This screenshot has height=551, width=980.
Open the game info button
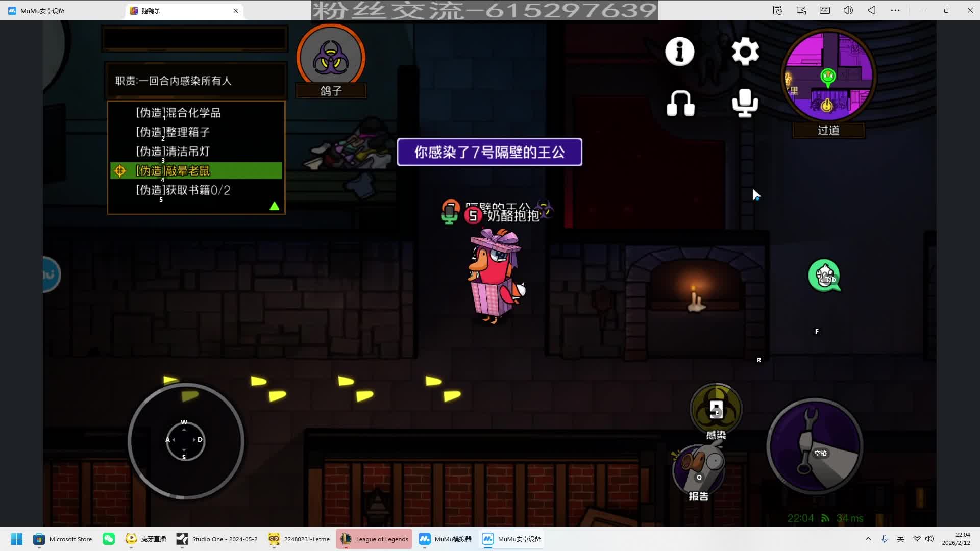coord(679,52)
